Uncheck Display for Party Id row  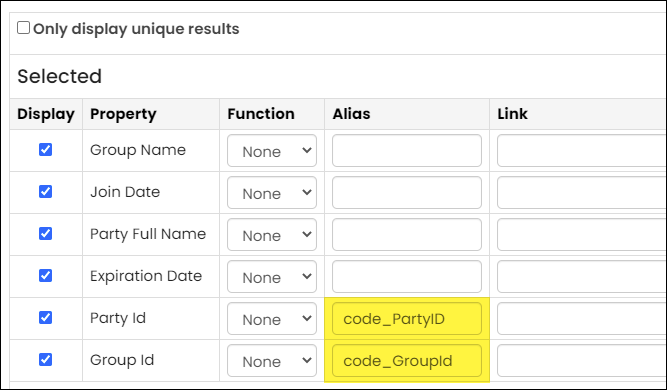pos(46,318)
